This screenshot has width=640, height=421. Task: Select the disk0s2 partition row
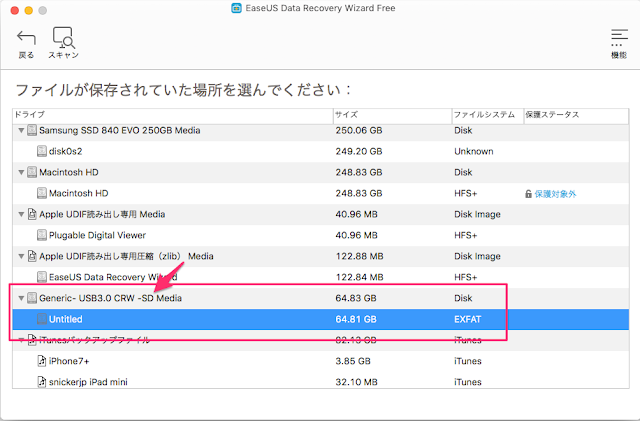click(x=320, y=151)
